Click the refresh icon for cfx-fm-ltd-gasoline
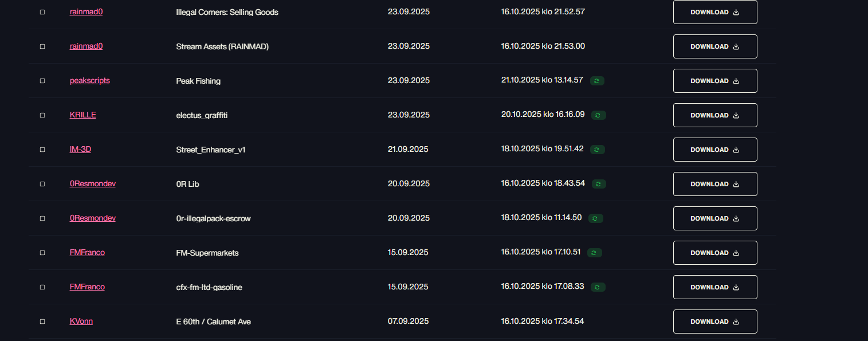Image resolution: width=868 pixels, height=341 pixels. 598,287
